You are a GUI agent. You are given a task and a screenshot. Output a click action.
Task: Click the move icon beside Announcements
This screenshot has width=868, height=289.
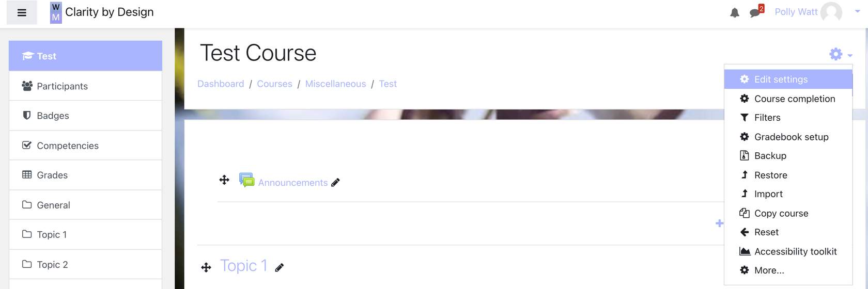pos(224,180)
